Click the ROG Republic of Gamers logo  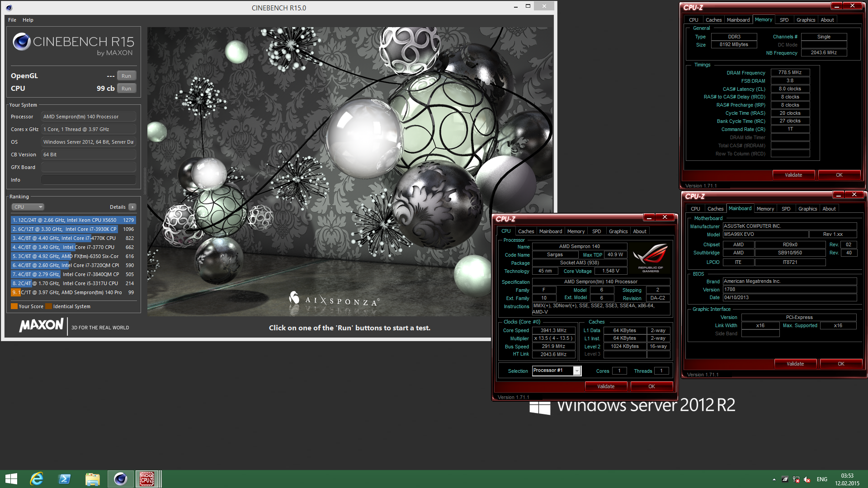(x=651, y=258)
